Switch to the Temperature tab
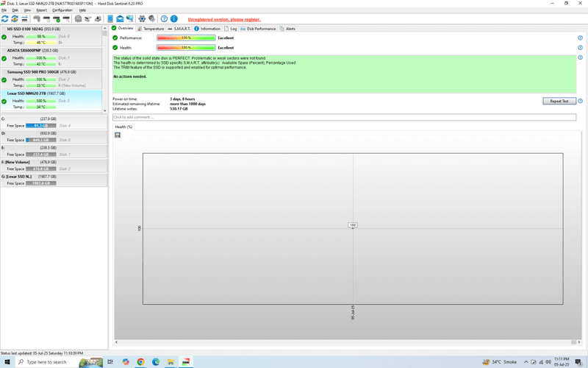This screenshot has height=368, width=588. [x=152, y=29]
